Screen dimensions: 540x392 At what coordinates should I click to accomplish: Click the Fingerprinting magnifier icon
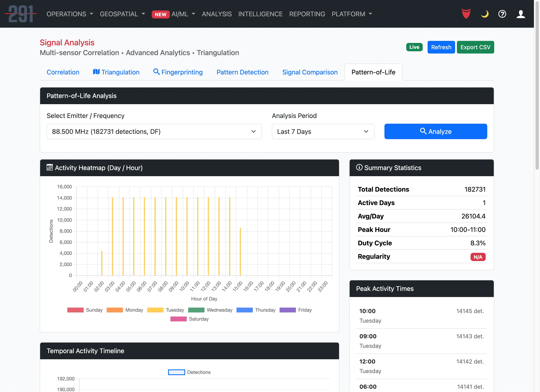click(157, 72)
